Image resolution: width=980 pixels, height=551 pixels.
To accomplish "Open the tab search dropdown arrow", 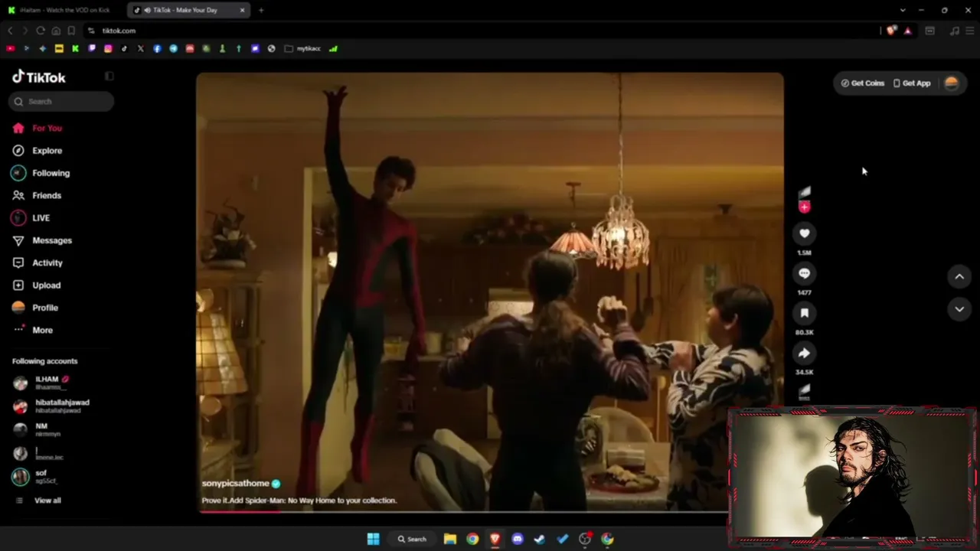I will point(903,10).
